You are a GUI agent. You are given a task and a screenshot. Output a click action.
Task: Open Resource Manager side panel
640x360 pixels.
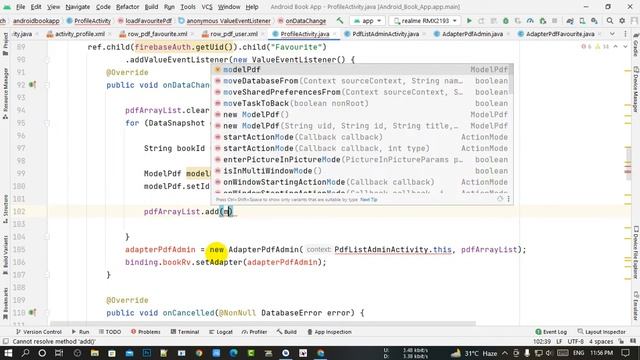coord(5,93)
